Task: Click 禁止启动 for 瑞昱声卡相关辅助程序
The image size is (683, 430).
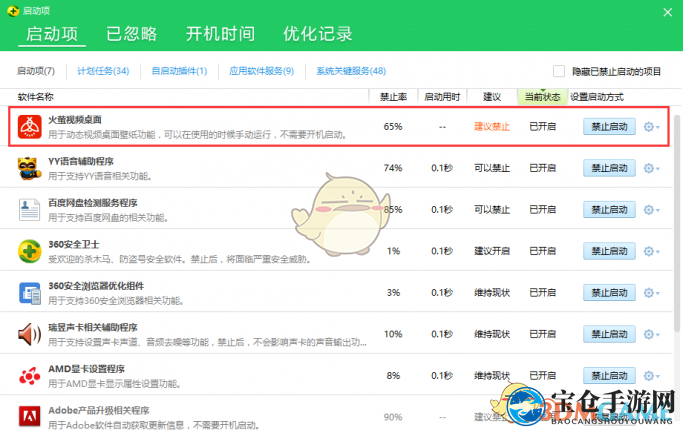Action: pos(609,334)
